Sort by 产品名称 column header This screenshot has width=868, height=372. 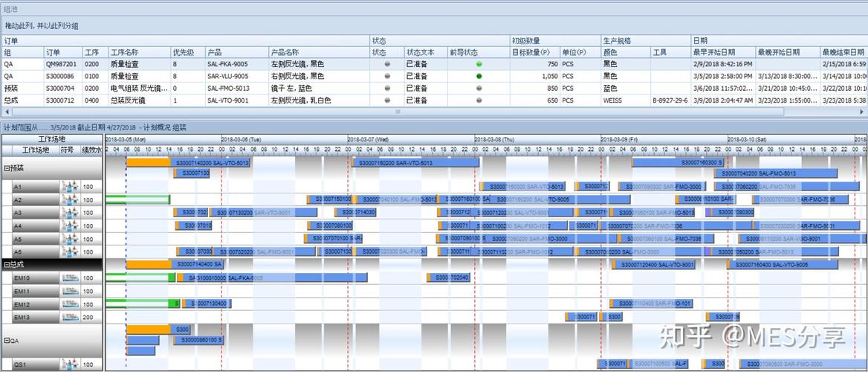(319, 52)
